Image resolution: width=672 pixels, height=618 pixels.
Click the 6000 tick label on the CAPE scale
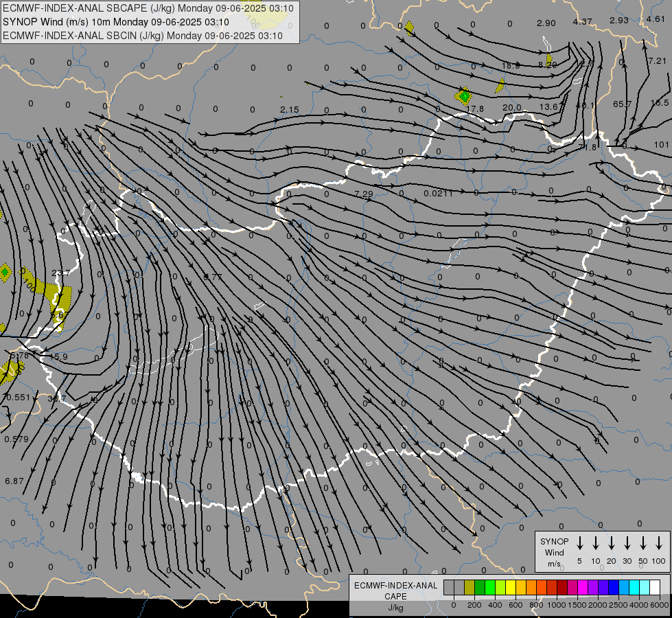coord(660,605)
